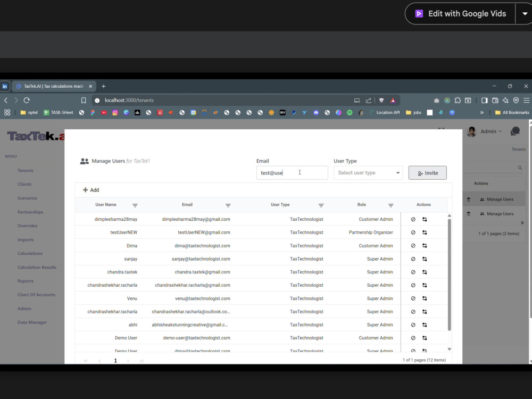Switch to the TaxTek.AI browser tab
This screenshot has height=399, width=532.
coord(54,87)
